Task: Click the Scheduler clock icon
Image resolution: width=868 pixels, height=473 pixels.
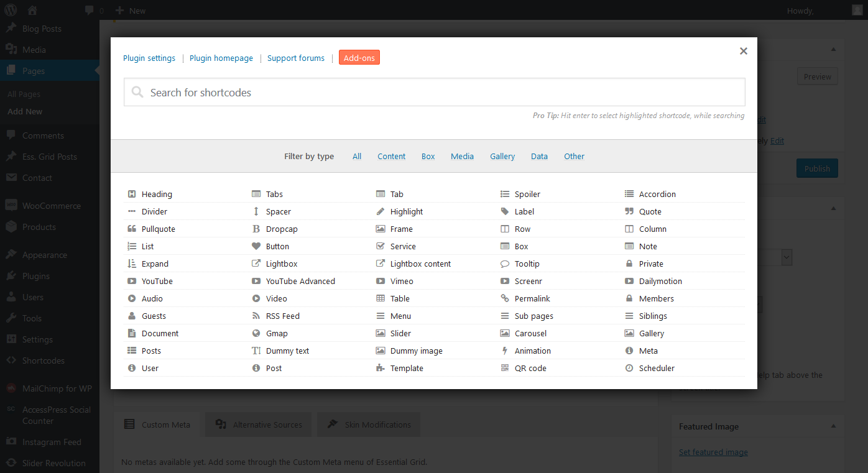Action: click(629, 368)
